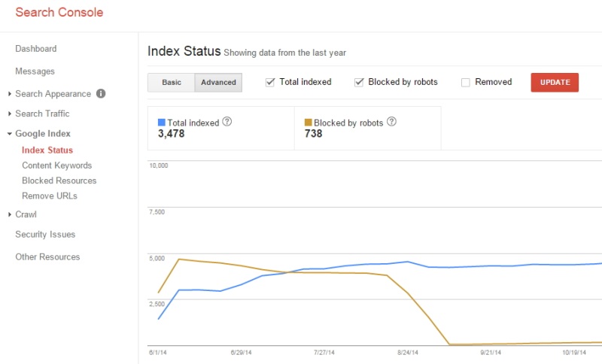Uncheck the Blocked by robots checkbox
602x364 pixels.
coord(359,82)
